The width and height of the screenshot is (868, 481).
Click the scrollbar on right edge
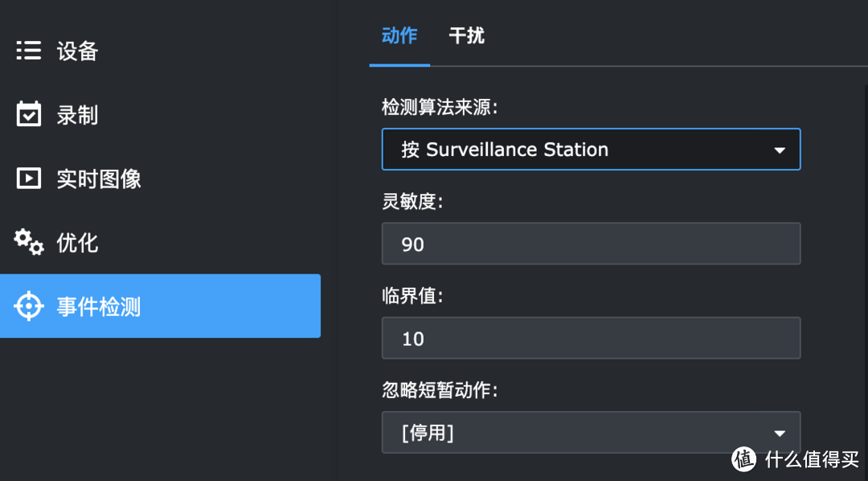[863, 241]
